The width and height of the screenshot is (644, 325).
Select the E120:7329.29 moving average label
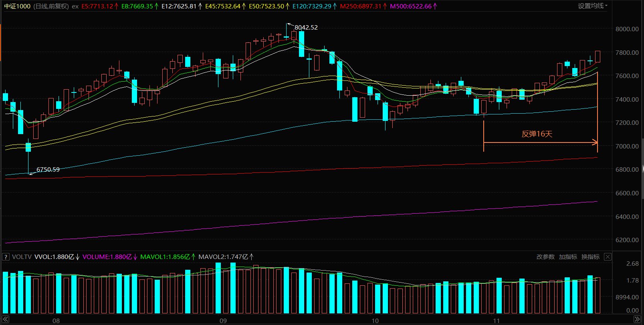pyautogui.click(x=312, y=6)
